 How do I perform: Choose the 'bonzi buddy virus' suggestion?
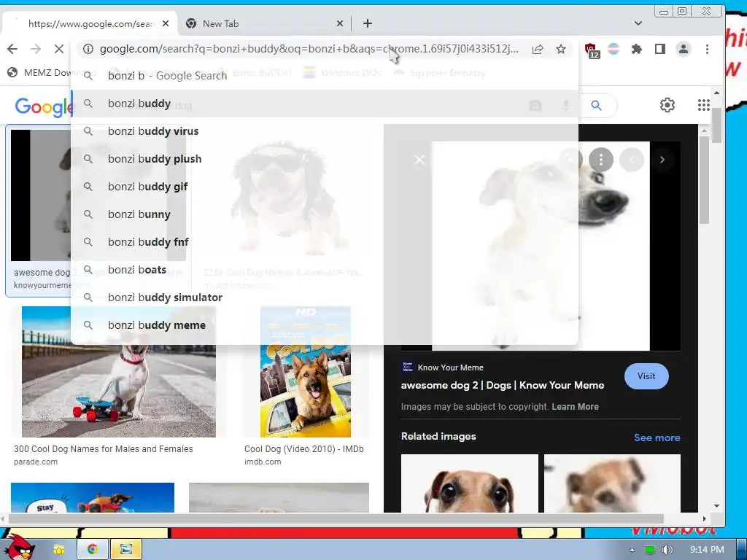click(x=325, y=131)
